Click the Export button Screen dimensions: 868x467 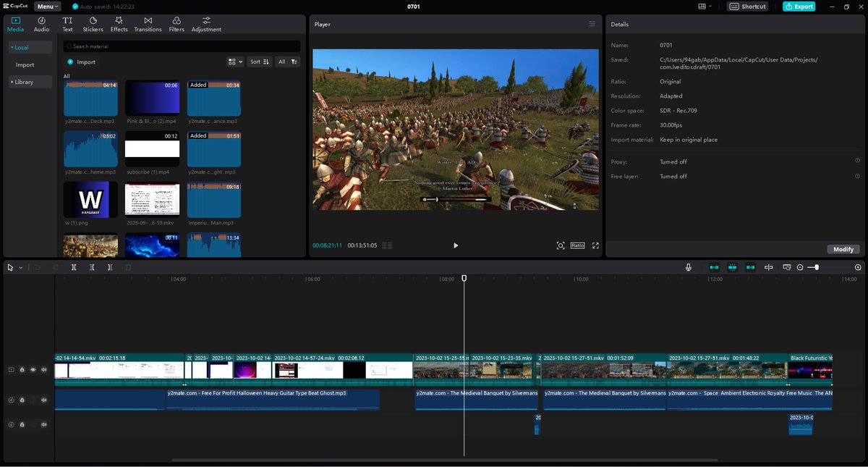(799, 7)
